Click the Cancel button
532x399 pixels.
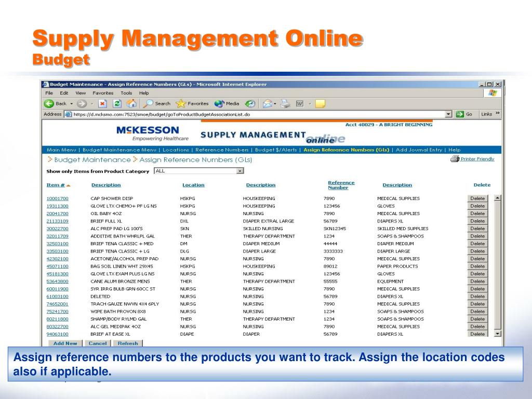(98, 343)
